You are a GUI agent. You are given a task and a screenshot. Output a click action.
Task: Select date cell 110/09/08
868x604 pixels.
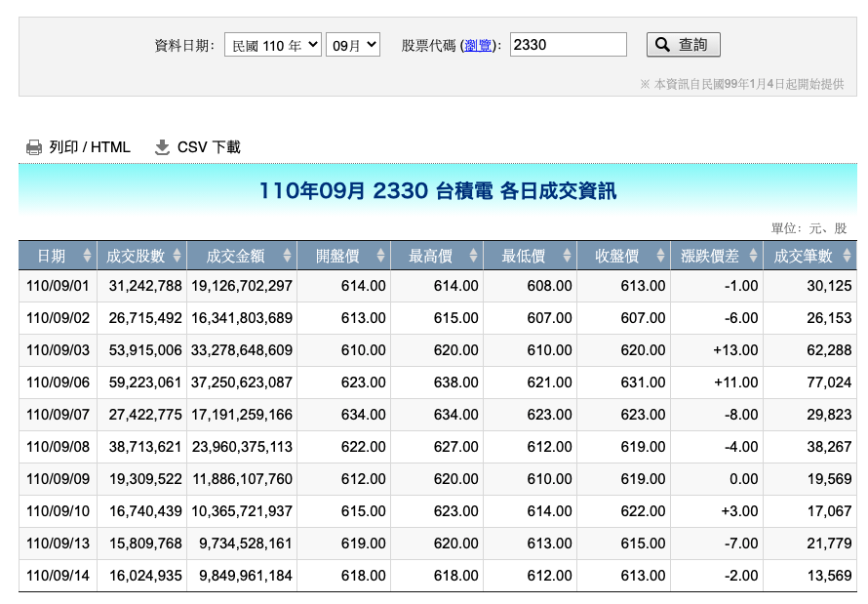click(58, 447)
